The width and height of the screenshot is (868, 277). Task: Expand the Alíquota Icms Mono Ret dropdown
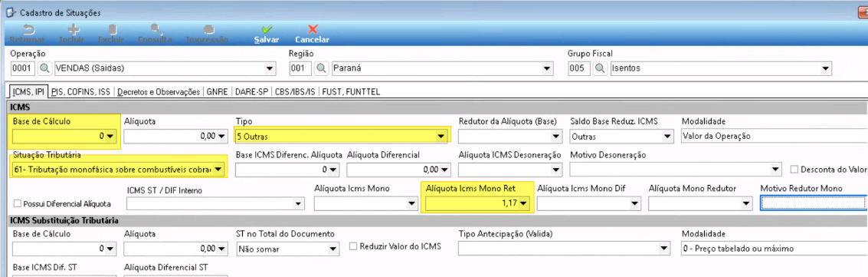pos(524,204)
